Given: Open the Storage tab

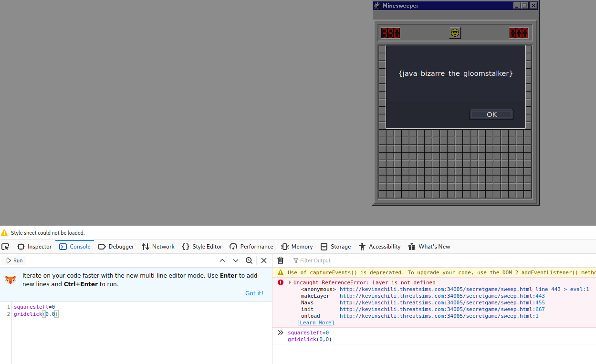Looking at the screenshot, I should (335, 247).
